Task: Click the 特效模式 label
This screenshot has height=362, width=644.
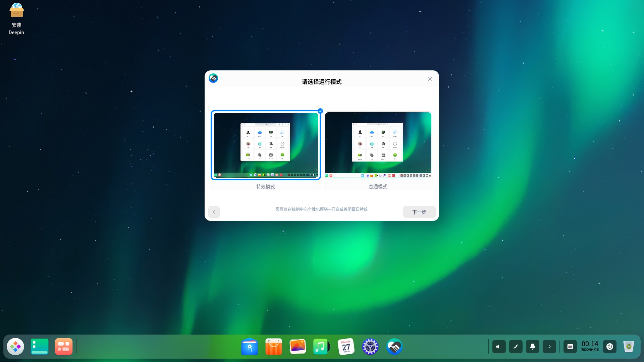Action: click(x=266, y=187)
